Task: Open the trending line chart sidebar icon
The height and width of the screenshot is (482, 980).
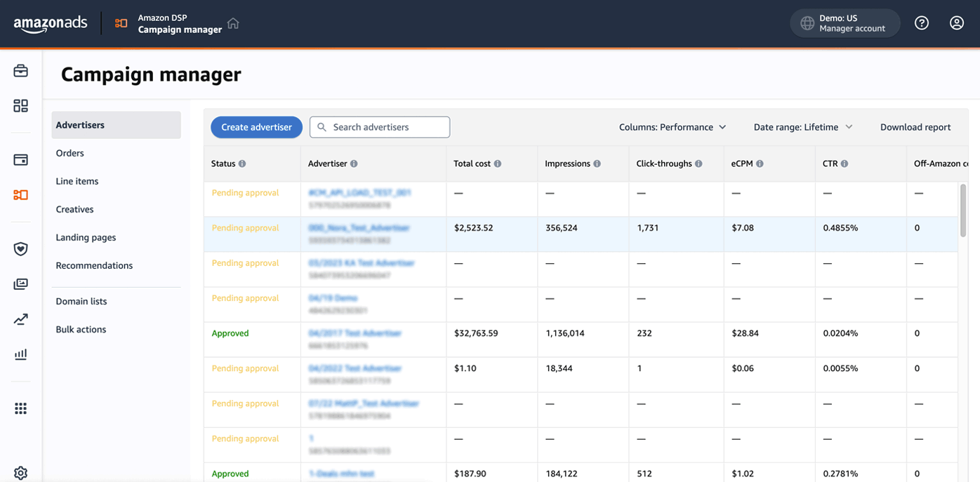Action: pyautogui.click(x=21, y=320)
